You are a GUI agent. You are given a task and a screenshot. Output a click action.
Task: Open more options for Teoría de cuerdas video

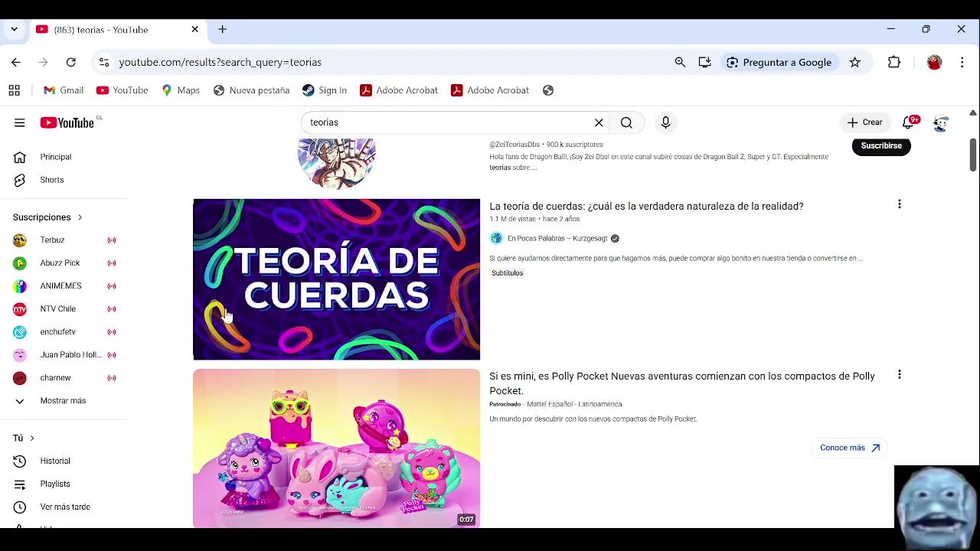900,204
